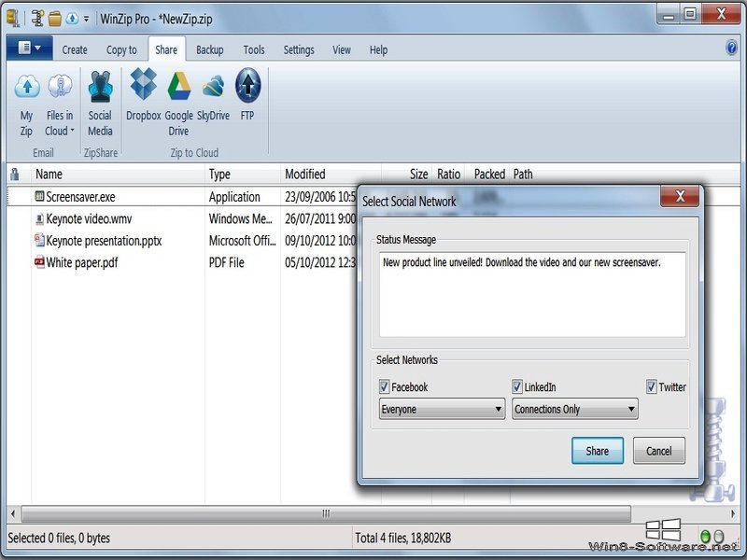Click the Screensaver.exe file icon
Screen dimensions: 747x560
[x=39, y=196]
